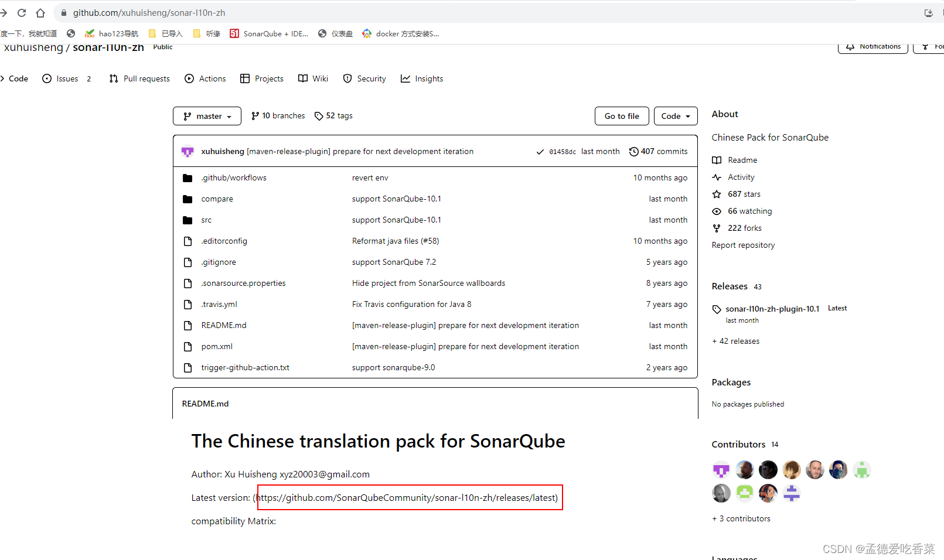Open the trigger-github-action.txt file

[x=245, y=367]
